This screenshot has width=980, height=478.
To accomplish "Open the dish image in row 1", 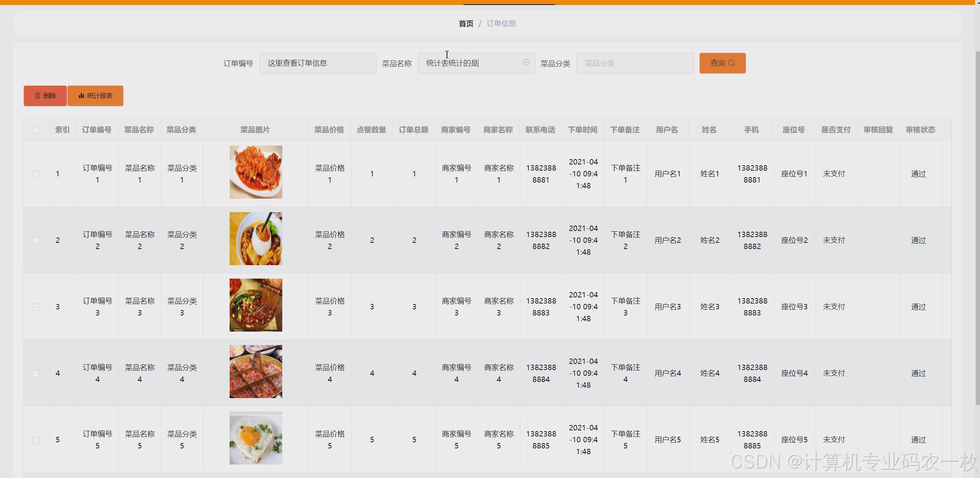I will coord(256,172).
